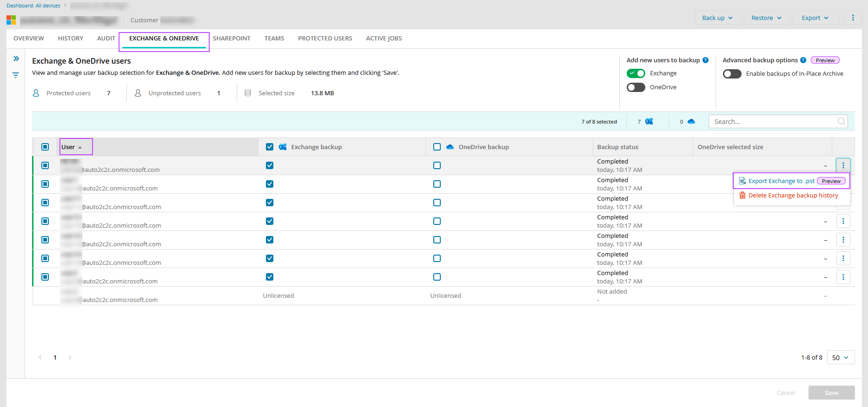Switch to the SharePoint tab
868x407 pixels.
pos(232,39)
